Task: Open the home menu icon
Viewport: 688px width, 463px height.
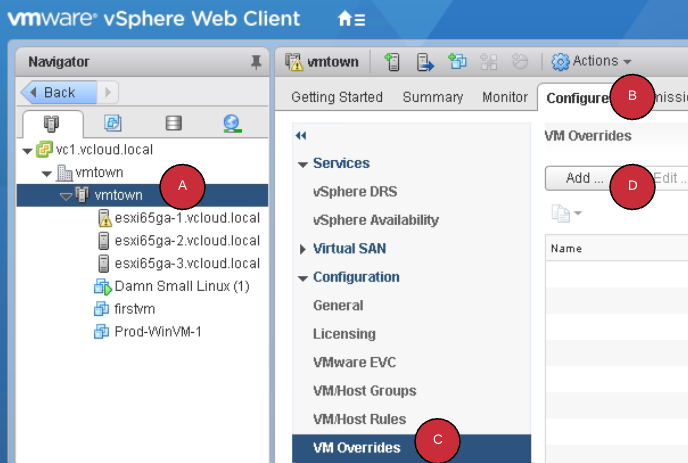Action: pos(351,19)
